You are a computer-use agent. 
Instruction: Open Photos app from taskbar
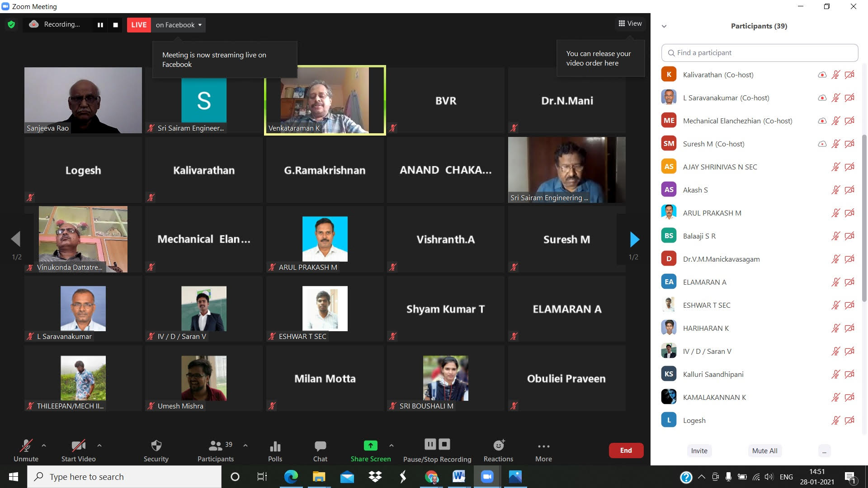pos(515,477)
